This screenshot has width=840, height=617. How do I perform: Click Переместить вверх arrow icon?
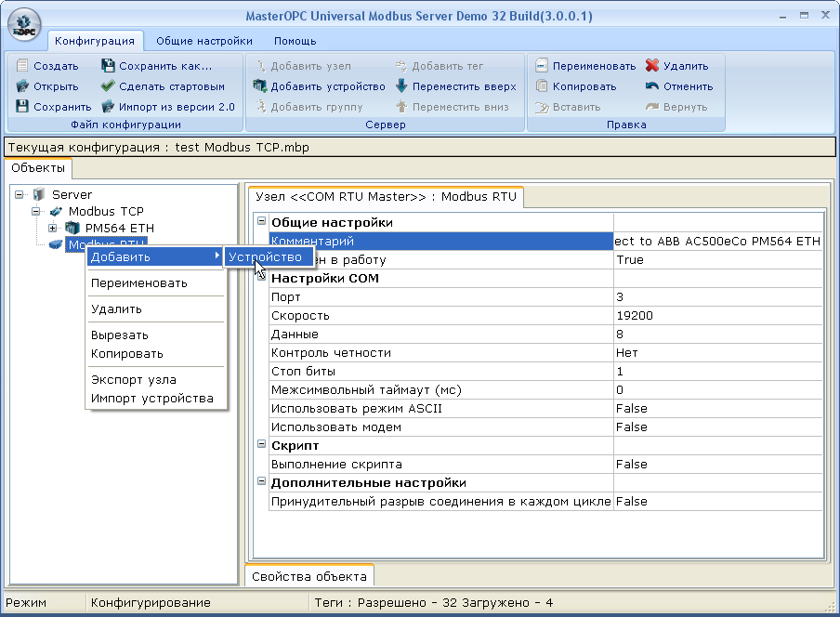tap(401, 86)
